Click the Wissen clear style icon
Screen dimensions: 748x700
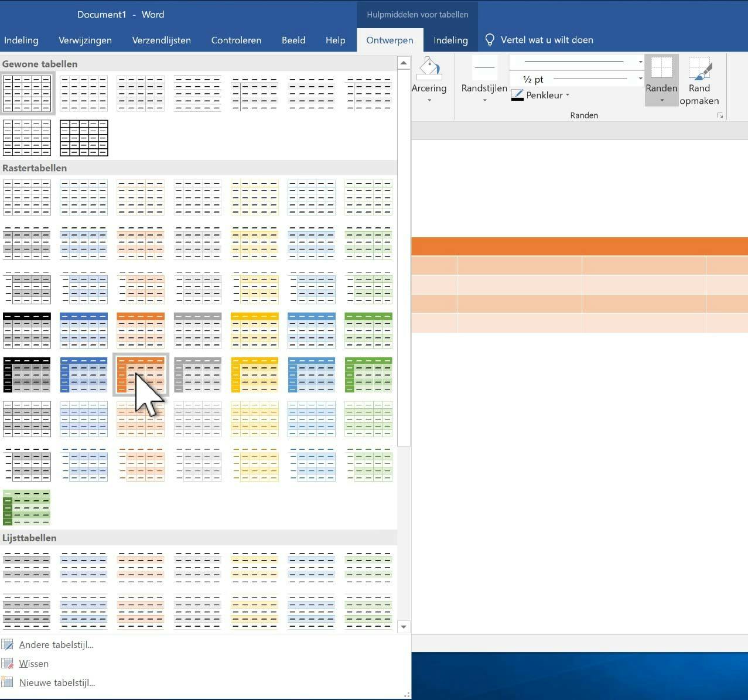coord(7,664)
